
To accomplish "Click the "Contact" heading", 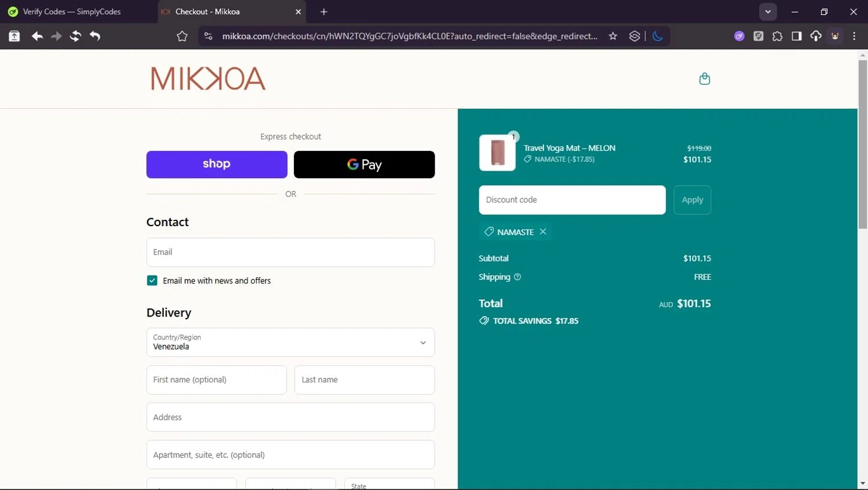I will point(167,222).
